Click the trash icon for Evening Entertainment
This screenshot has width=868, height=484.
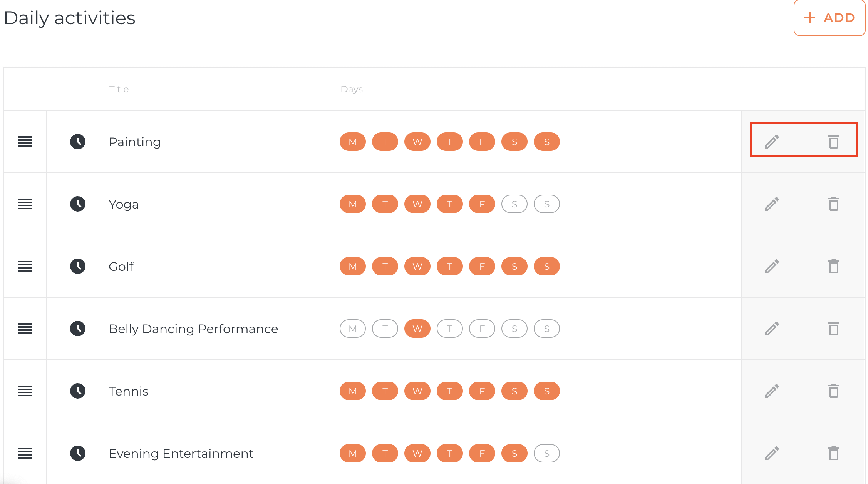833,453
